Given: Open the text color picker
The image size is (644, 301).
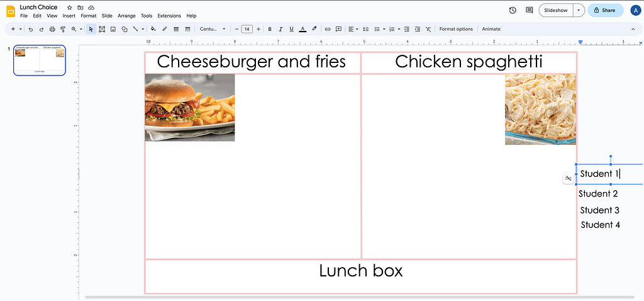Looking at the screenshot, I should click(303, 29).
